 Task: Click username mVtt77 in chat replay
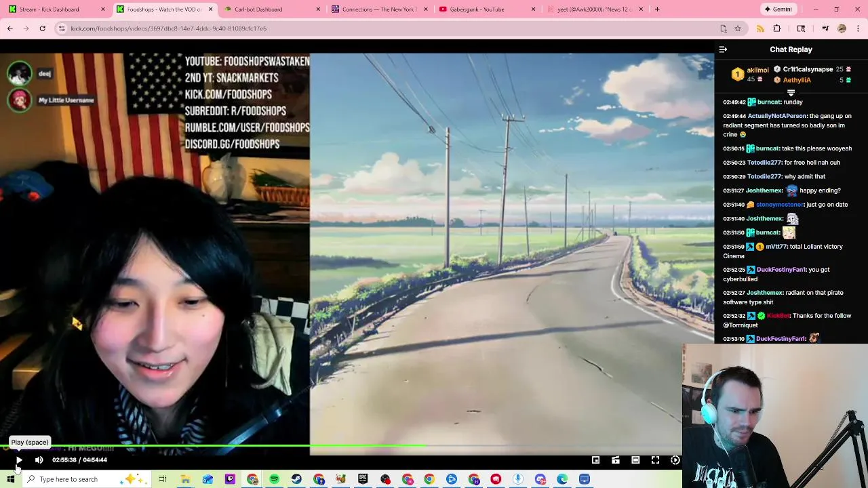[776, 247]
